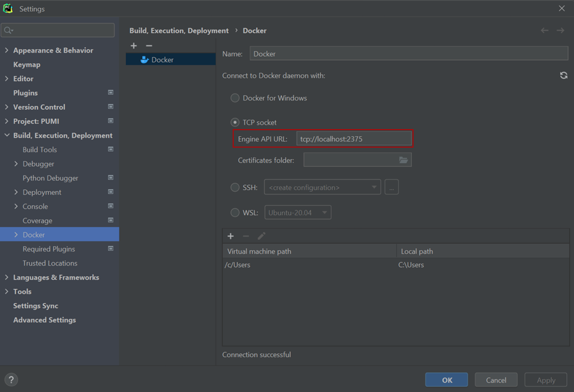Click project-level icon beside Deployment
Image resolution: width=574 pixels, height=392 pixels.
pos(111,192)
